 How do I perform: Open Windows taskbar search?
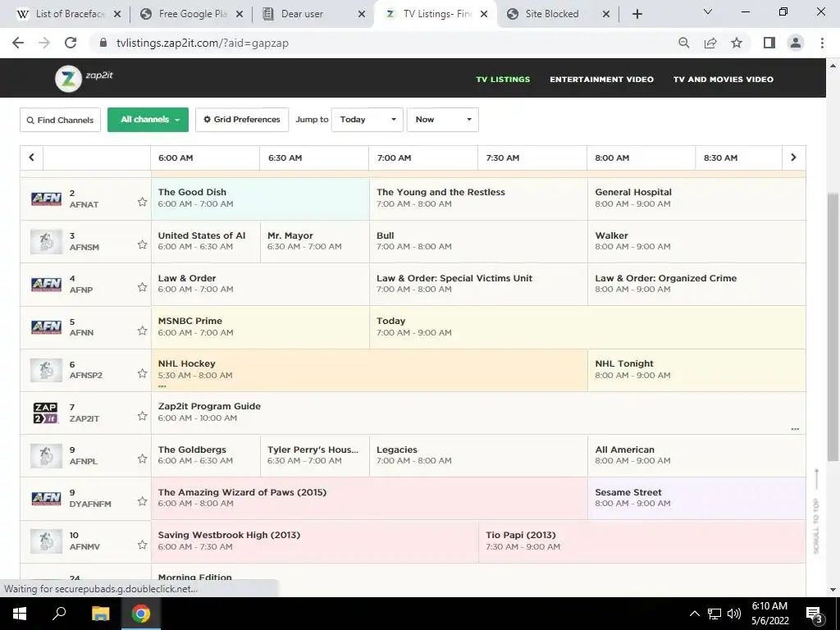59,614
